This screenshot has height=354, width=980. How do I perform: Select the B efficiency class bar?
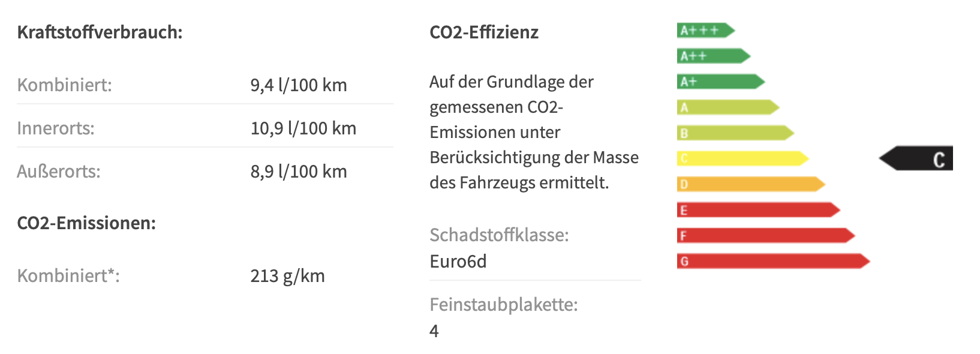coord(736,133)
